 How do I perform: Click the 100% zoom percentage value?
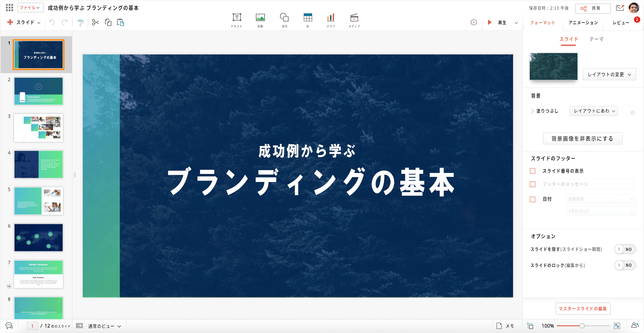pyautogui.click(x=548, y=326)
